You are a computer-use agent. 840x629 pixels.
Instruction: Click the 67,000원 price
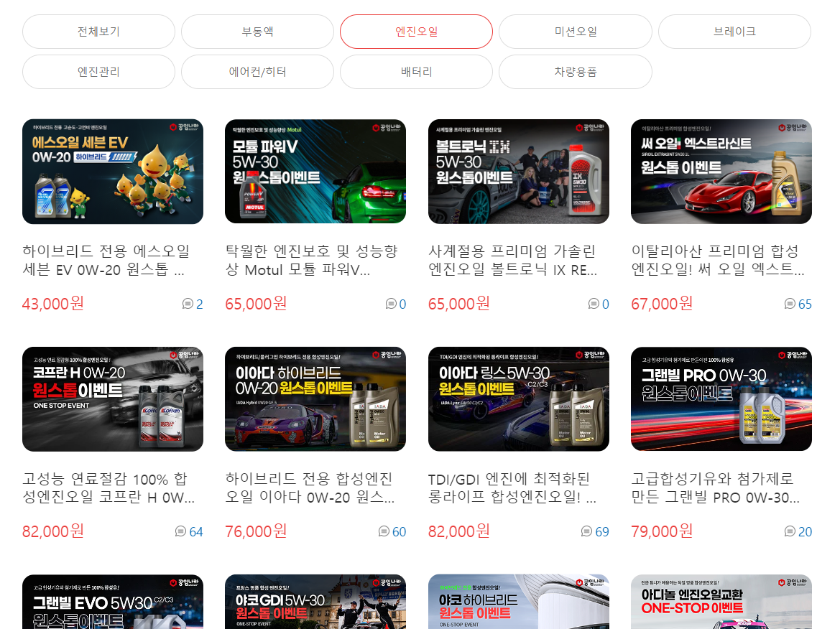click(662, 304)
